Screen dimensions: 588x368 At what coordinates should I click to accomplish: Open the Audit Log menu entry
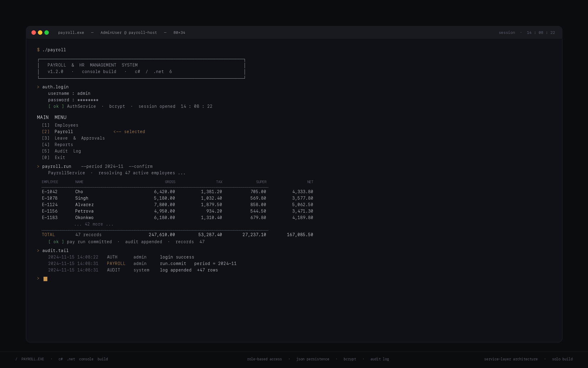click(61, 151)
